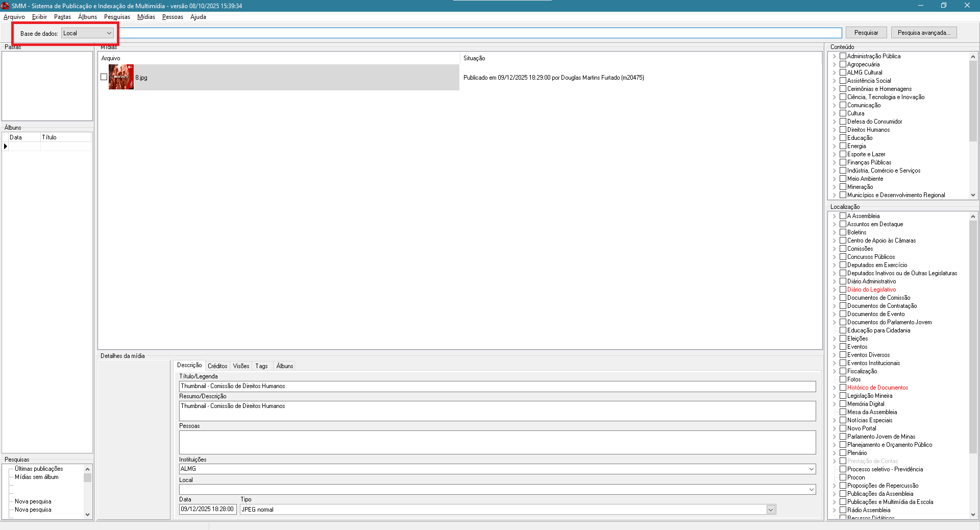Open Pesquisa avançada dialog
980x530 pixels.
tap(924, 33)
